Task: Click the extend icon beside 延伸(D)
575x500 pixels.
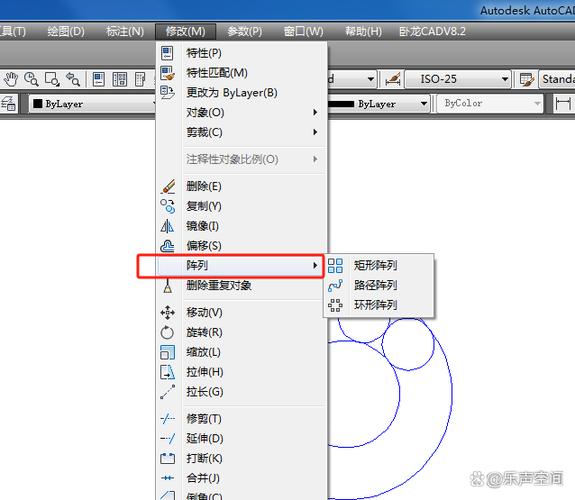Action: [x=168, y=438]
